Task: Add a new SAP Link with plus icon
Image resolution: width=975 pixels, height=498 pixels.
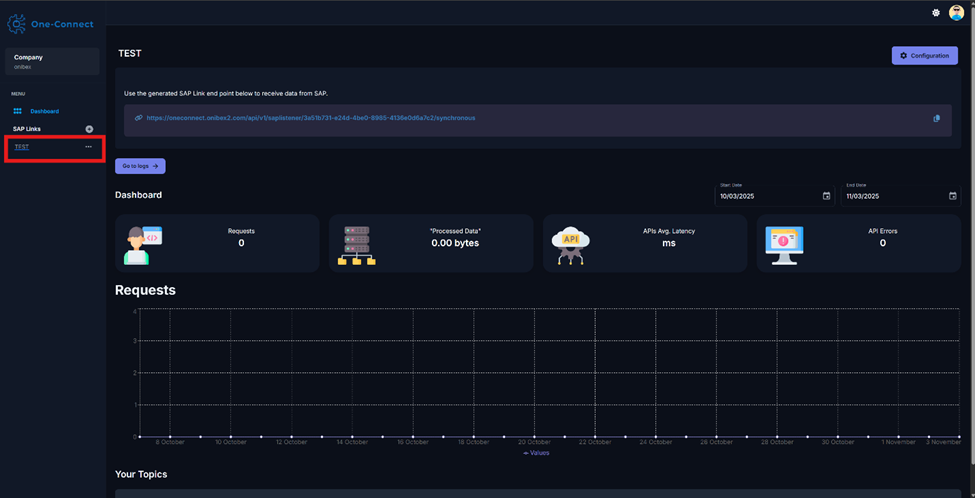Action: pyautogui.click(x=89, y=129)
